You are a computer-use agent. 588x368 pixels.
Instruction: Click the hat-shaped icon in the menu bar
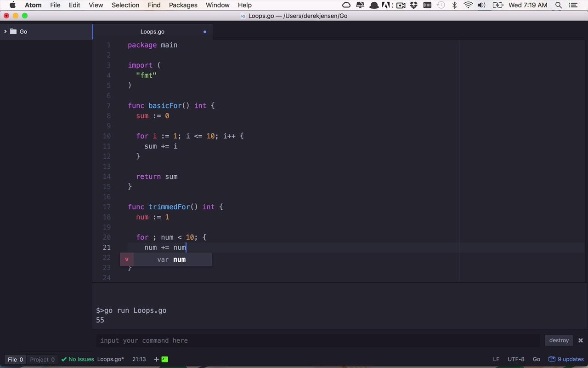pos(374,5)
